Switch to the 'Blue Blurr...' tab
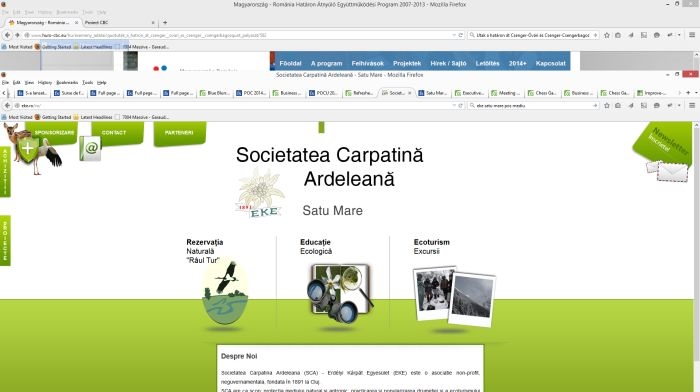Viewport: 700px width, 392px height. 214,93
